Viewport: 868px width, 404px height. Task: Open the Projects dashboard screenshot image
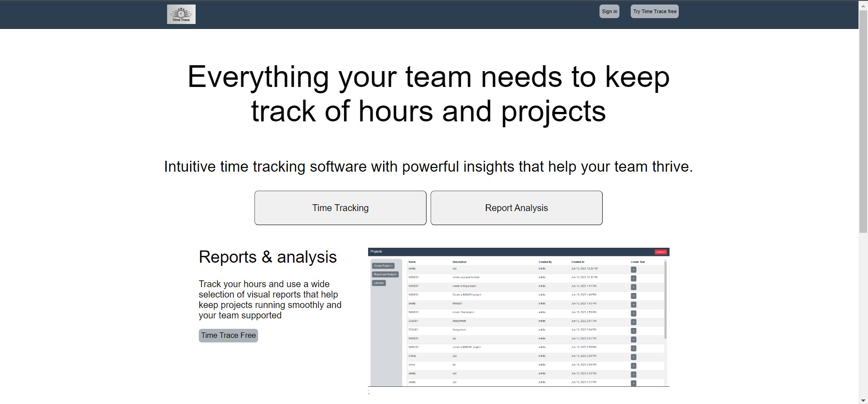(x=519, y=317)
